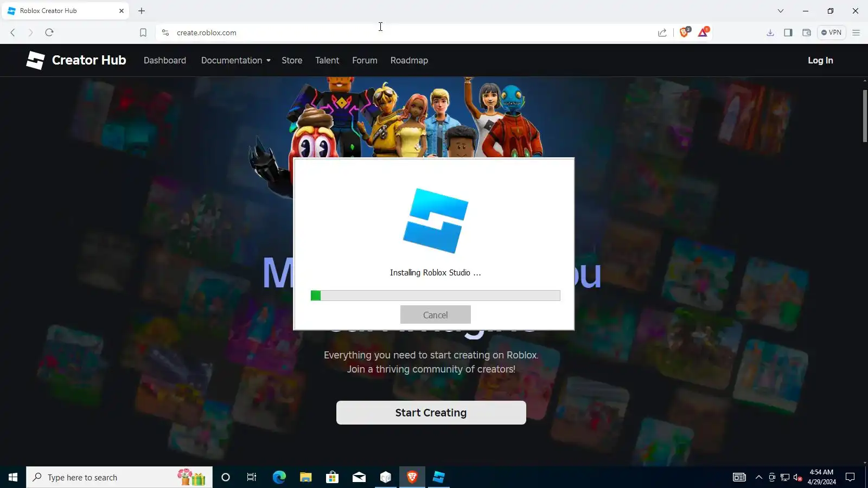
Task: Click the share page icon
Action: [662, 33]
